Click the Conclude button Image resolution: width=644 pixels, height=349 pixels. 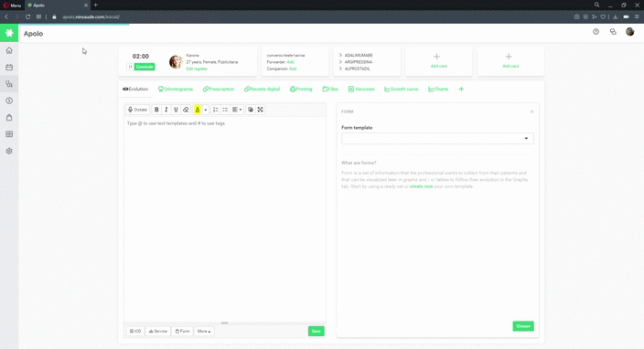coord(145,67)
